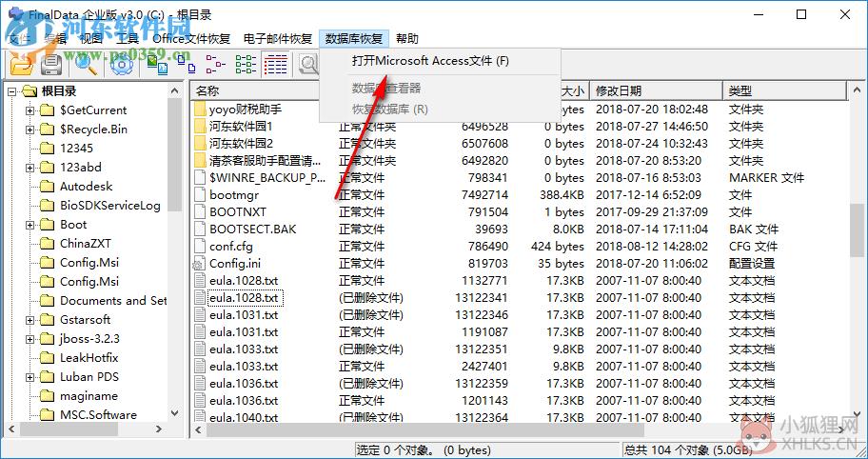Click the LeakHotfix folder icon in tree
This screenshot has height=459, width=868.
tap(48, 358)
